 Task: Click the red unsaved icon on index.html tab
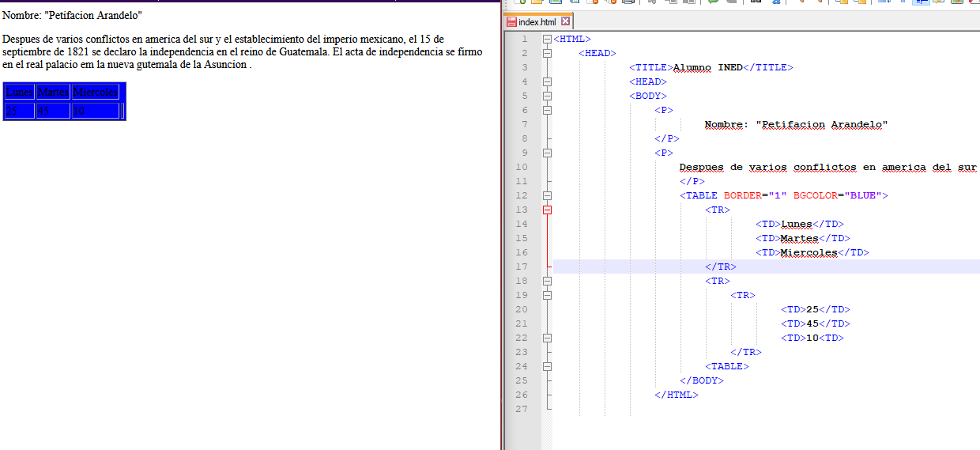[x=511, y=22]
